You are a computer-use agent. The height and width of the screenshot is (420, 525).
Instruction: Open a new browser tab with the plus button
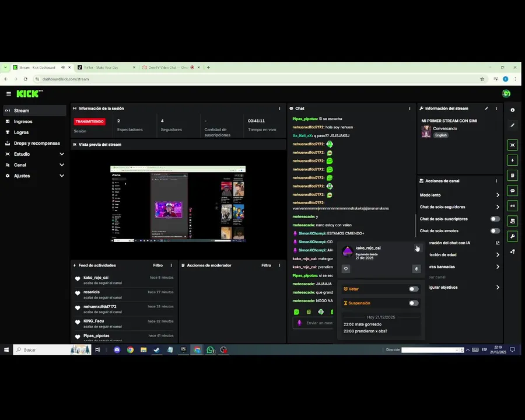[208, 67]
